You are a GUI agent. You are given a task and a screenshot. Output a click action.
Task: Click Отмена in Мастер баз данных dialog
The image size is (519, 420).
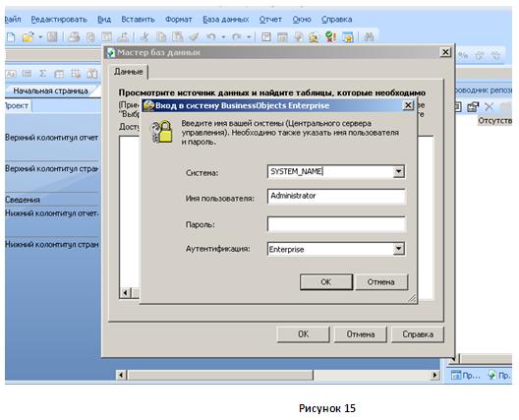[x=361, y=334]
